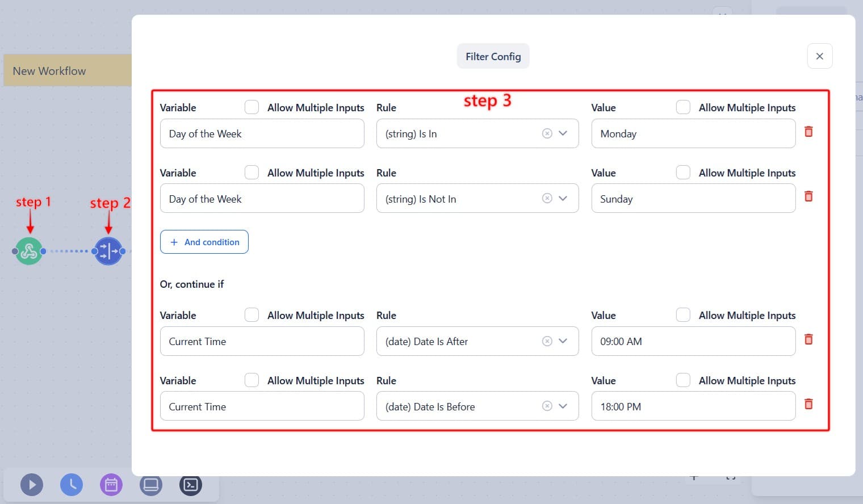Add a new rule with 'And condition'
The image size is (863, 504).
coord(204,242)
